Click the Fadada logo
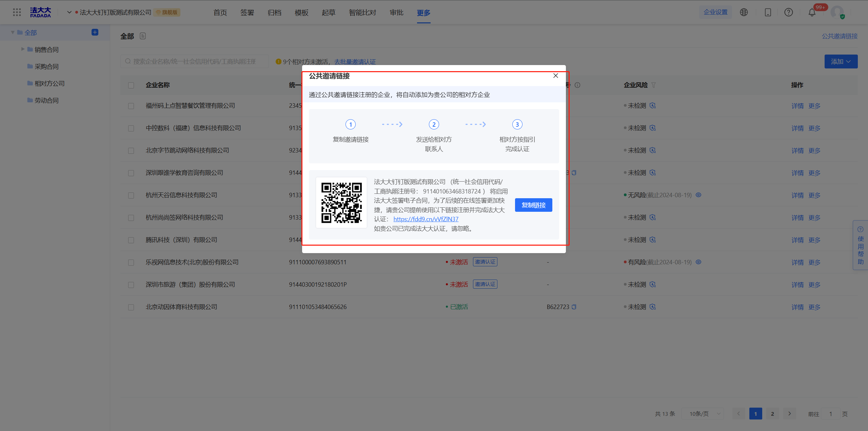 tap(40, 12)
